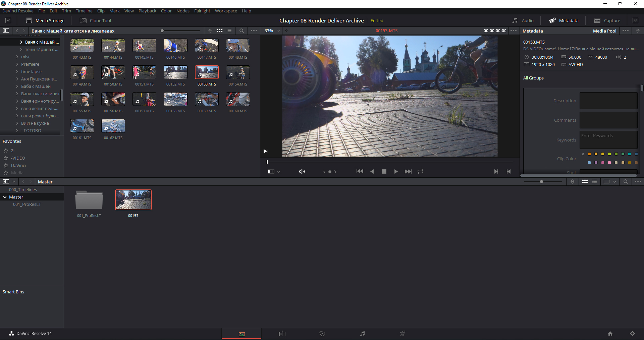Open the Fairlight menu
This screenshot has width=644, height=340.
[202, 11]
